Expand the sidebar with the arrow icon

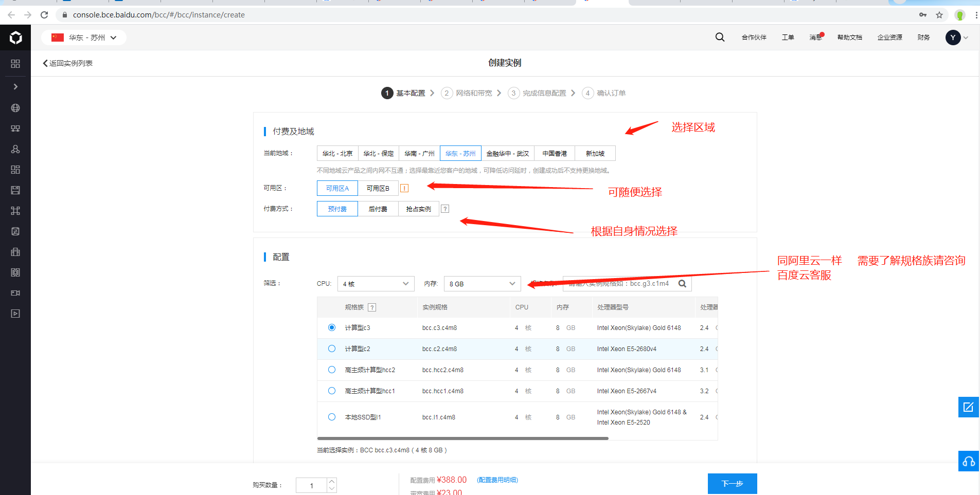coord(15,86)
